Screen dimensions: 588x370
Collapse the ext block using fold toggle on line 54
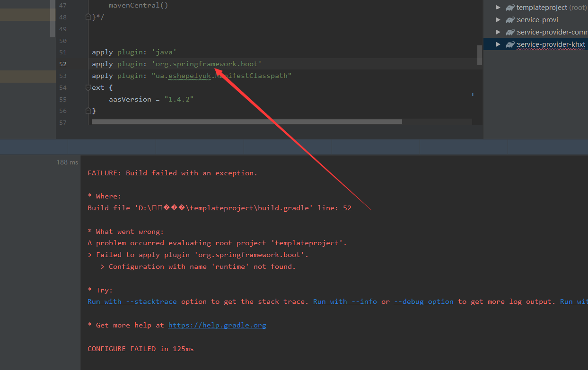pyautogui.click(x=88, y=87)
